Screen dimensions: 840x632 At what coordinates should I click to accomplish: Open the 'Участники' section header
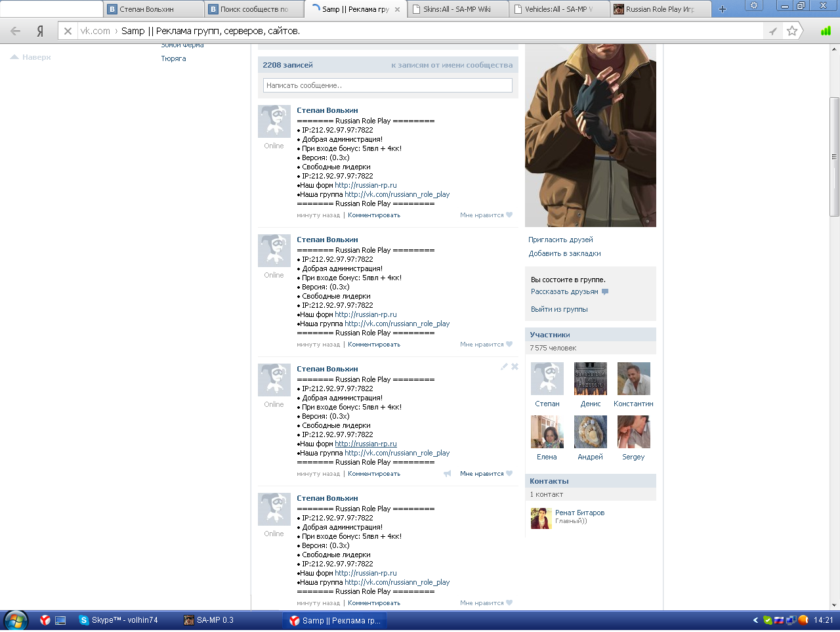pyautogui.click(x=591, y=335)
